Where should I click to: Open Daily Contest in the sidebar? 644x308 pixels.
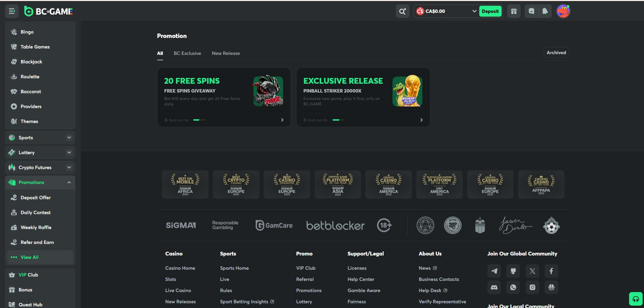pos(40,212)
